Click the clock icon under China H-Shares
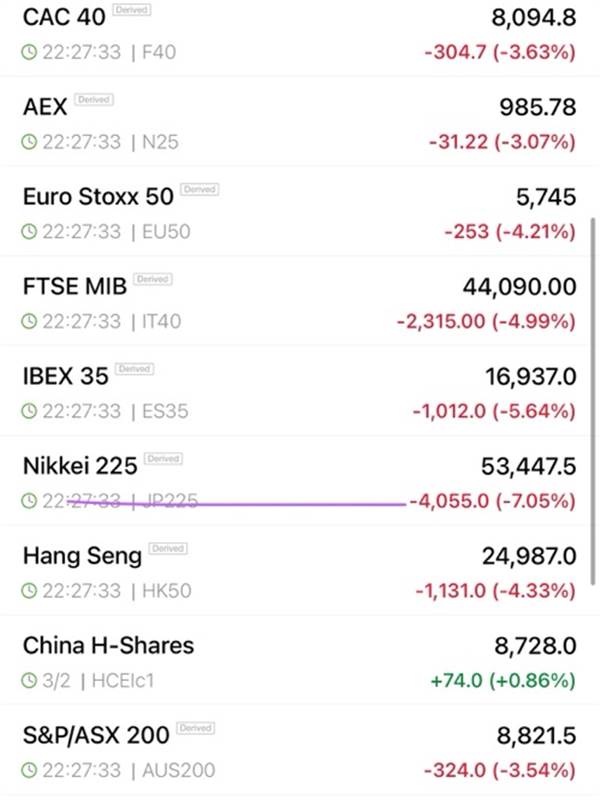This screenshot has height=800, width=600. pyautogui.click(x=28, y=681)
